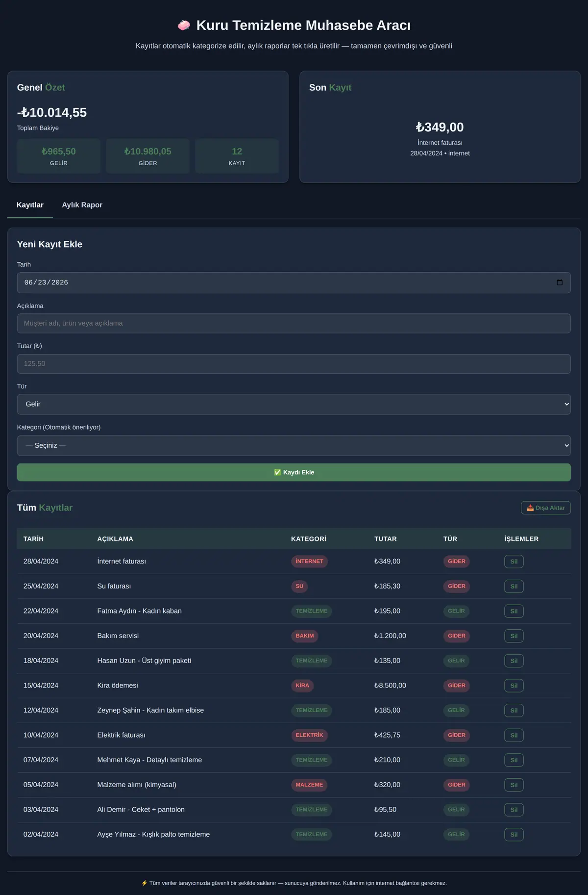Delete the Malzeme alımı (kimyasal) record
The width and height of the screenshot is (588, 895).
pyautogui.click(x=514, y=785)
